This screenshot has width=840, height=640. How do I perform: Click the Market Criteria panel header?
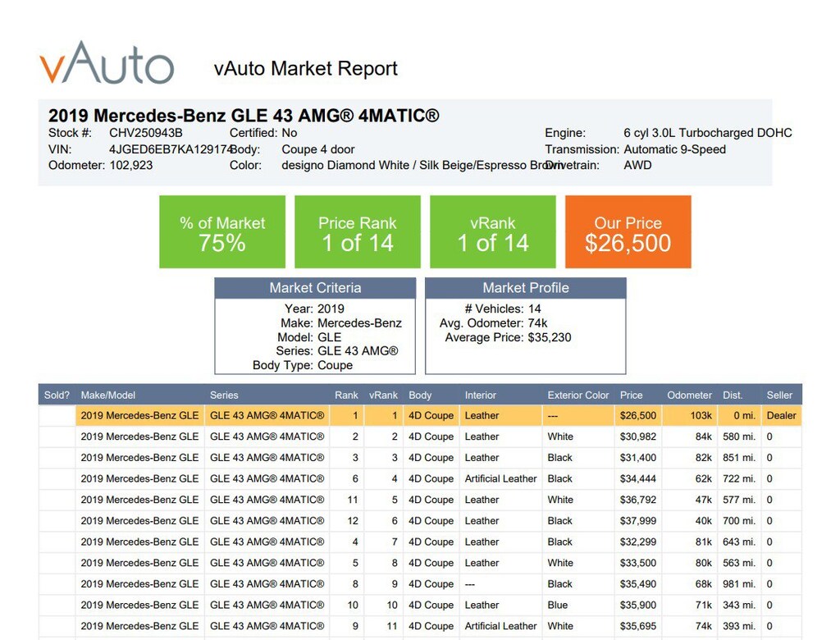tap(315, 288)
